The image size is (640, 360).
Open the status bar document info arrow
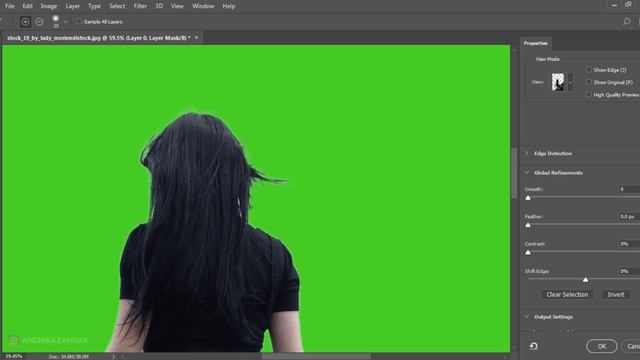click(x=113, y=356)
